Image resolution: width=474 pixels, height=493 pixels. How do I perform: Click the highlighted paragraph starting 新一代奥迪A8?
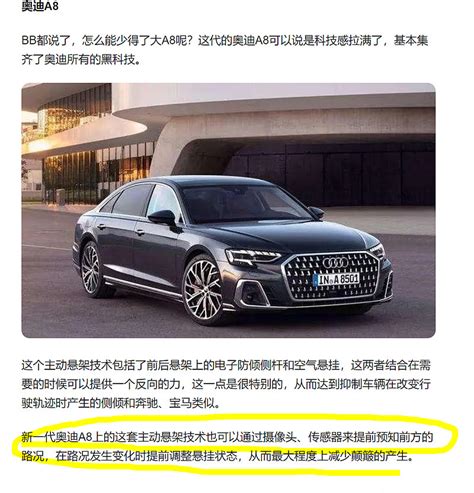coord(227,446)
